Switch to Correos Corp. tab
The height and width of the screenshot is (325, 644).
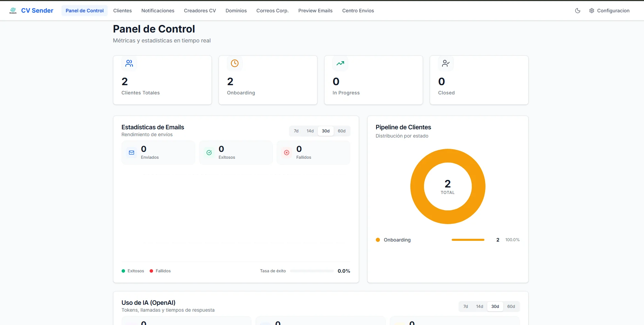273,11
